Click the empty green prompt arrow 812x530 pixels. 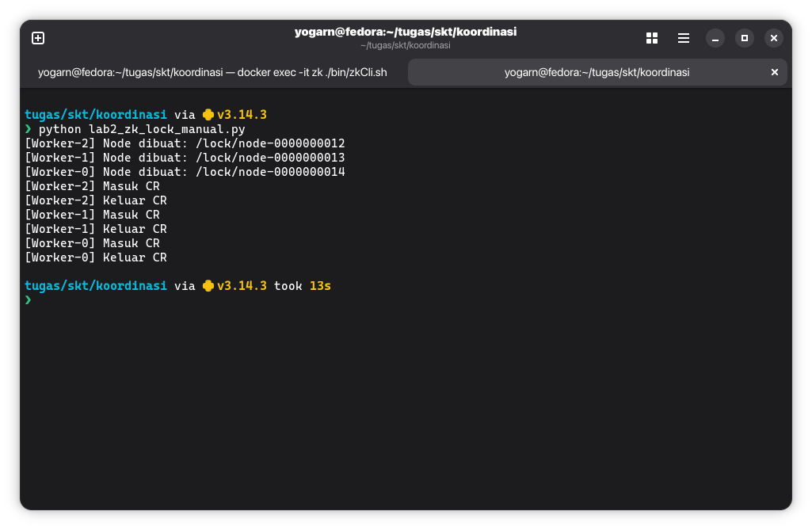tap(28, 300)
